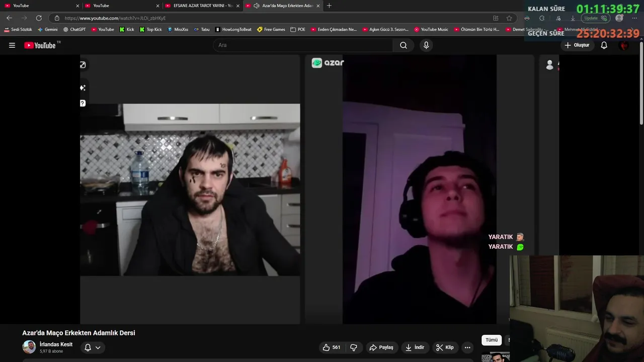The image size is (644, 362).
Task: Click the browser forward arrow
Action: coord(24,18)
